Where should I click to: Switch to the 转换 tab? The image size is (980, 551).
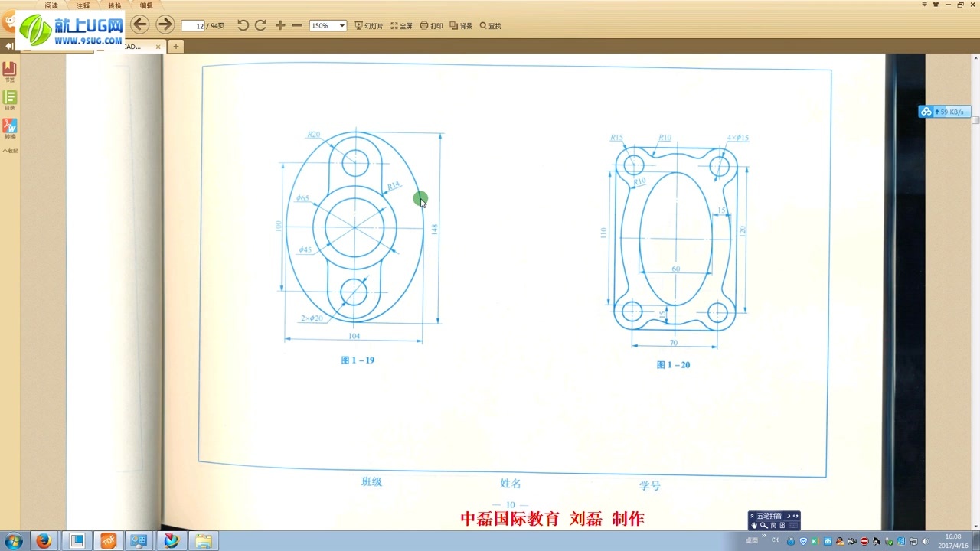pos(114,5)
